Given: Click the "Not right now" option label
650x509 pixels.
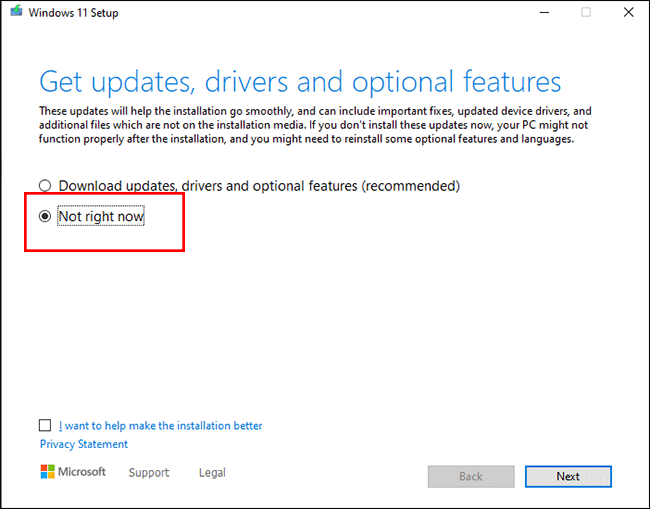Looking at the screenshot, I should coord(101,216).
